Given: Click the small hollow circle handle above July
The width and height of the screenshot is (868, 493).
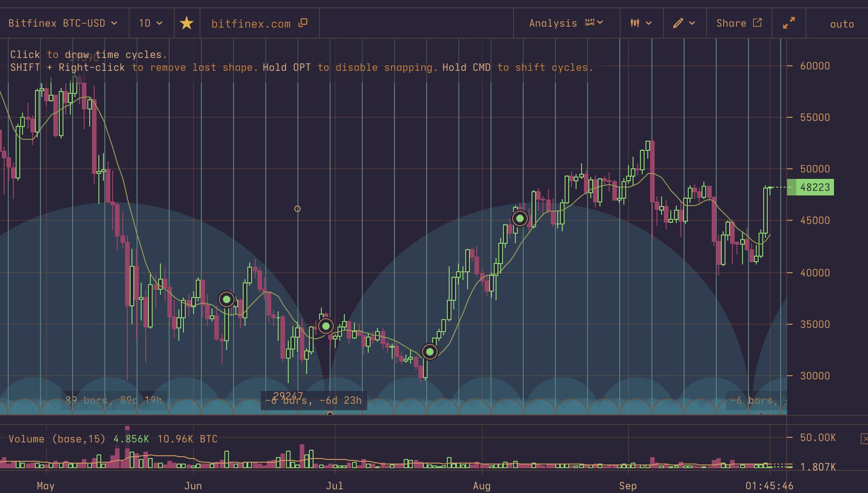Looking at the screenshot, I should [x=297, y=209].
